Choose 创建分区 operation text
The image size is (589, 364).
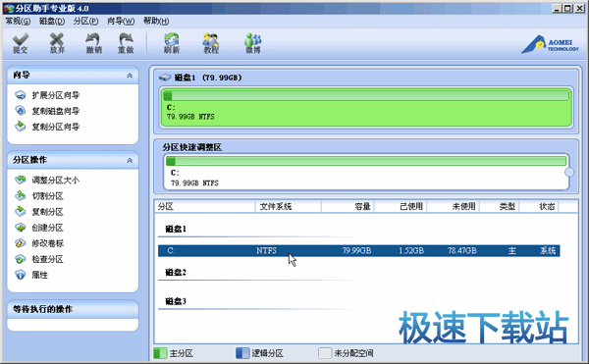(47, 228)
